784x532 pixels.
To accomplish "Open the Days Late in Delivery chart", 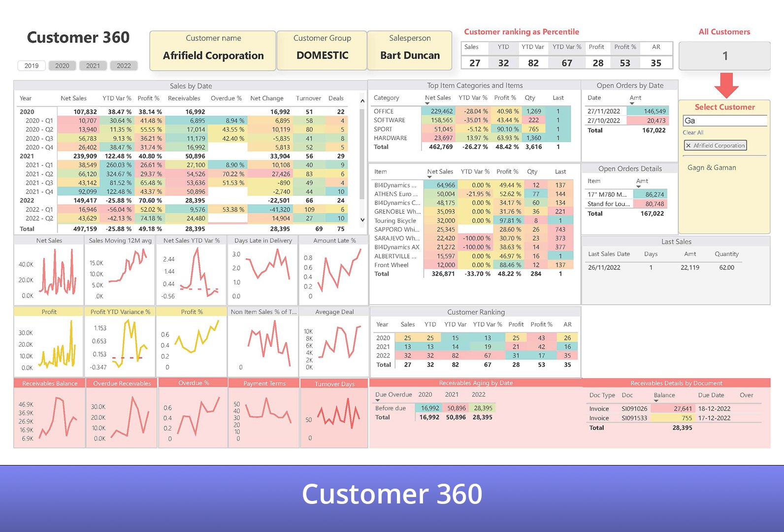I will [263, 270].
